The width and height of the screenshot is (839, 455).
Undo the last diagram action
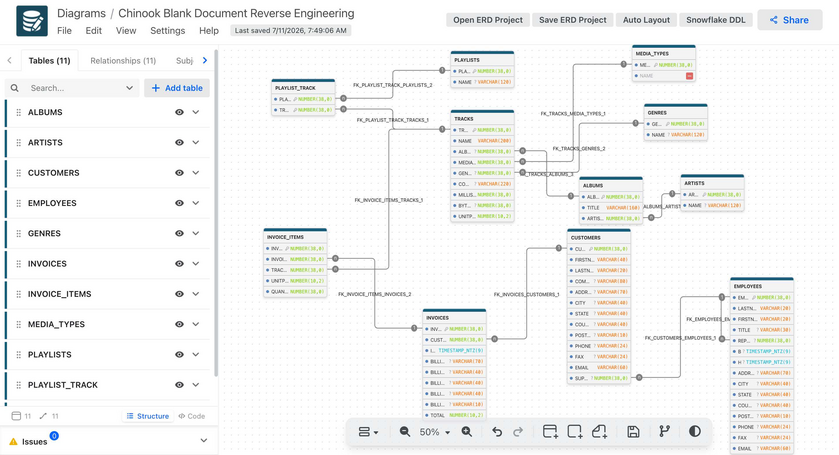point(497,431)
